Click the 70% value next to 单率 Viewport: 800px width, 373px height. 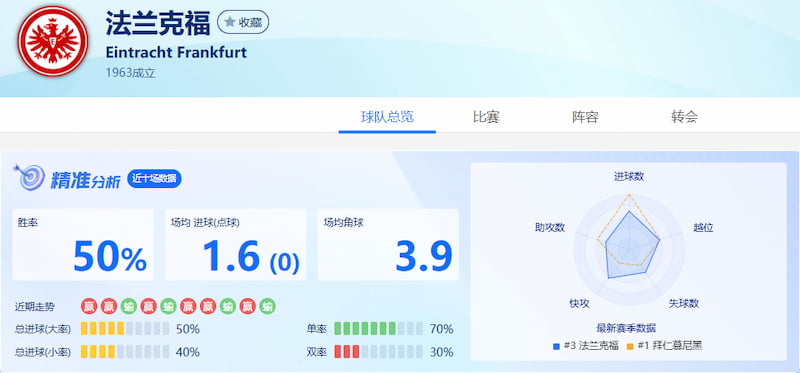click(441, 329)
